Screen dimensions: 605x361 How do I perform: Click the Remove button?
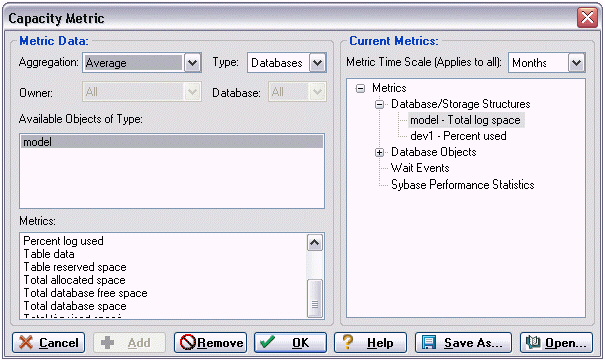211,342
